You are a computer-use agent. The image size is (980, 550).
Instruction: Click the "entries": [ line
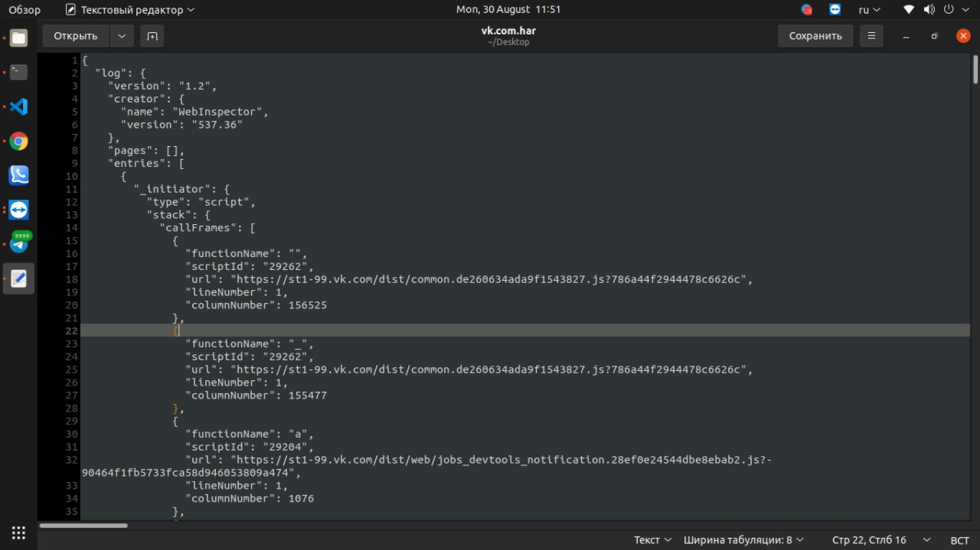pos(146,164)
